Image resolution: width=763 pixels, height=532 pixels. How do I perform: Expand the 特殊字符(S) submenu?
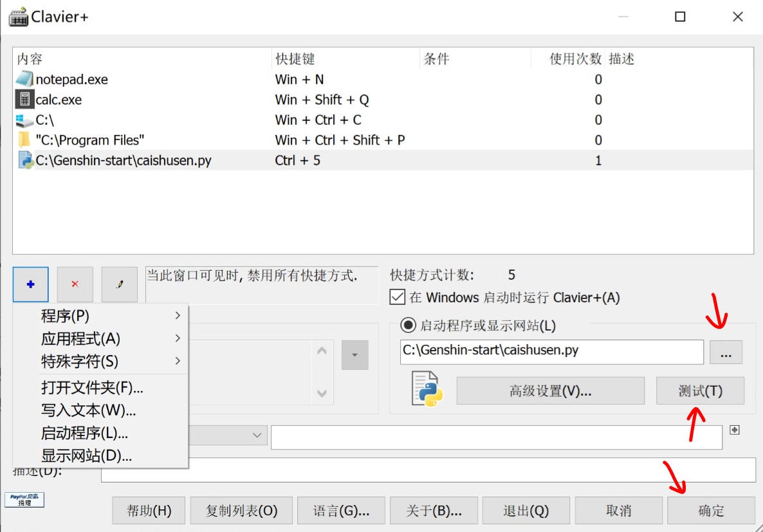coord(100,361)
